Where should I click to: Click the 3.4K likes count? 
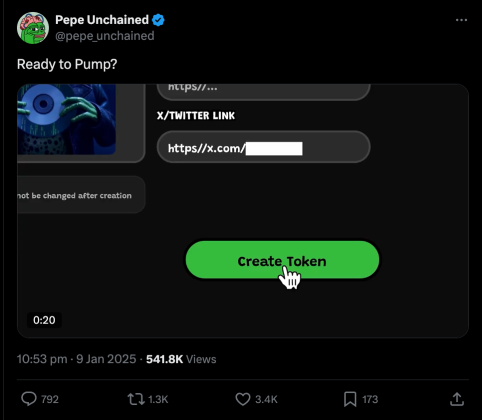click(x=266, y=399)
